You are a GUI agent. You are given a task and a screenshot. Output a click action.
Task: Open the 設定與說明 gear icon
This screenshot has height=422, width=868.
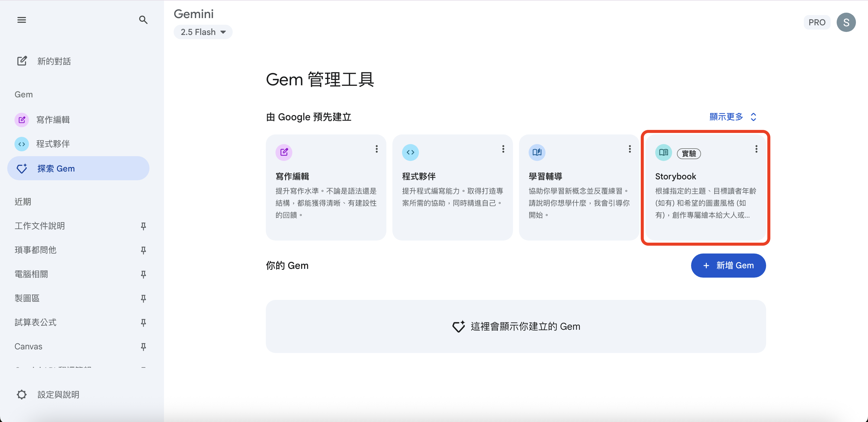coord(22,394)
